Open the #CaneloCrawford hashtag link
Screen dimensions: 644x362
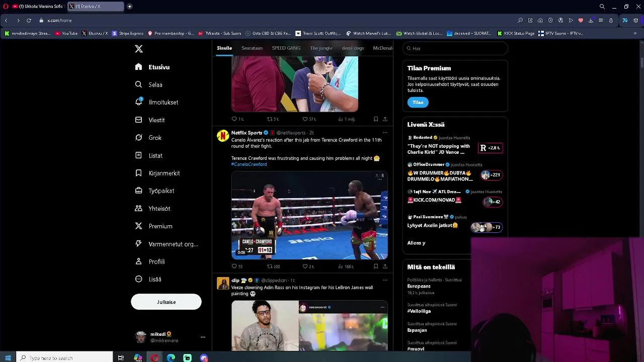[x=249, y=164]
